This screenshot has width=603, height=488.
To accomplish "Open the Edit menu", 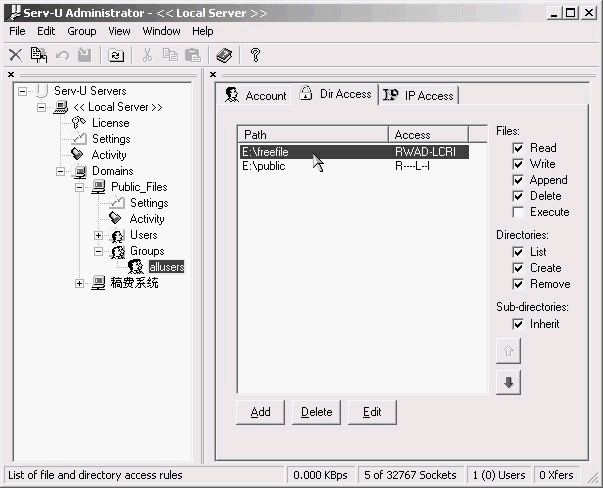I will (x=46, y=31).
